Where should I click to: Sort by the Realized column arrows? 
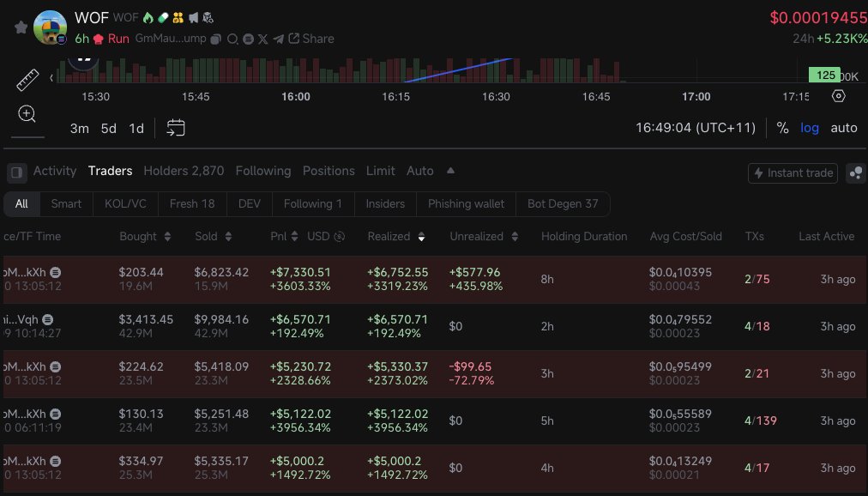(421, 236)
